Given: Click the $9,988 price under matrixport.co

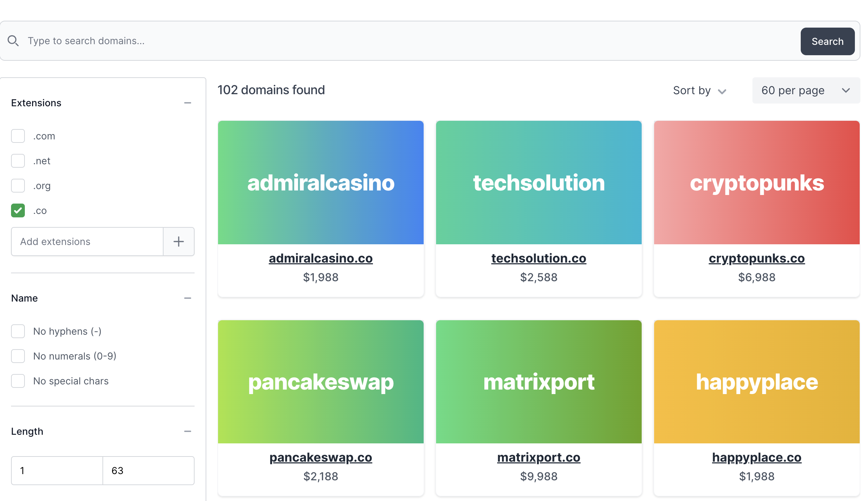Looking at the screenshot, I should 539,477.
